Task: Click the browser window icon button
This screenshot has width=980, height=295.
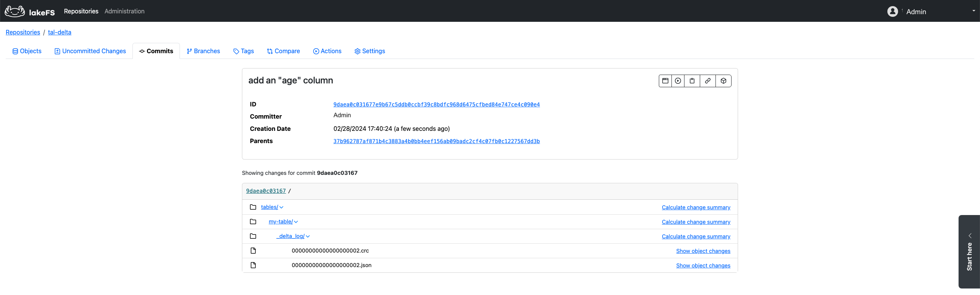Action: point(665,81)
